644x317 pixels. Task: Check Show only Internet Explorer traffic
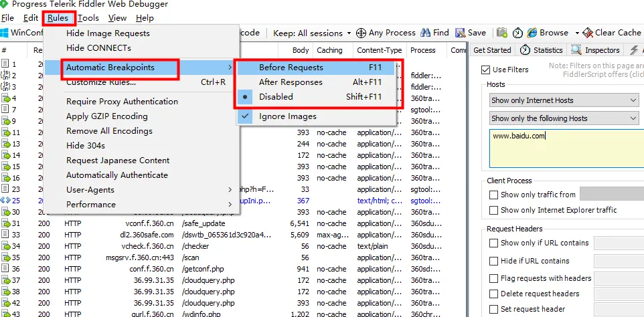493,210
